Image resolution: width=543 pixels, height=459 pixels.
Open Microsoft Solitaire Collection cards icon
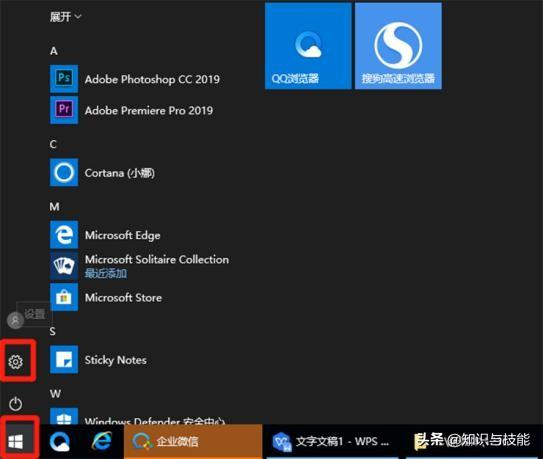[x=64, y=266]
